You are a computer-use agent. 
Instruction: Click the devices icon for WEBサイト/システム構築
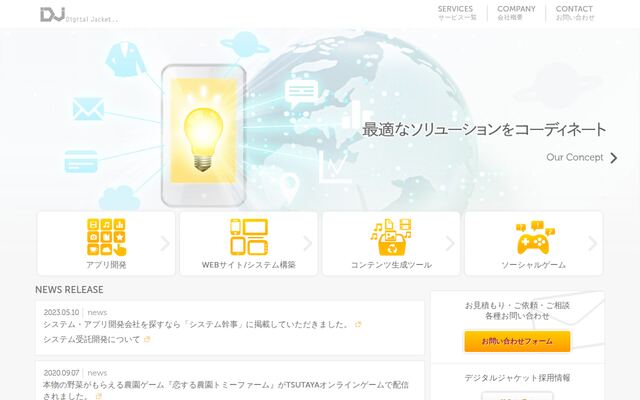(249, 237)
